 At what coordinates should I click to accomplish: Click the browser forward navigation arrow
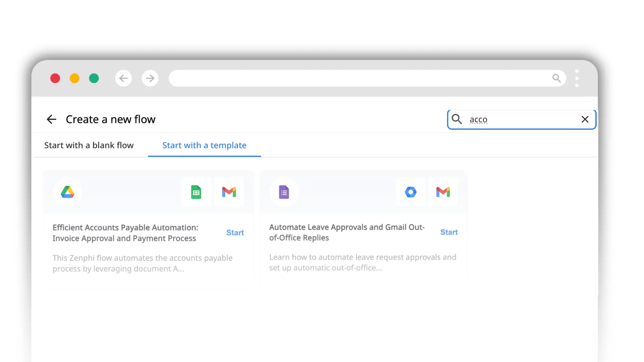[x=150, y=78]
